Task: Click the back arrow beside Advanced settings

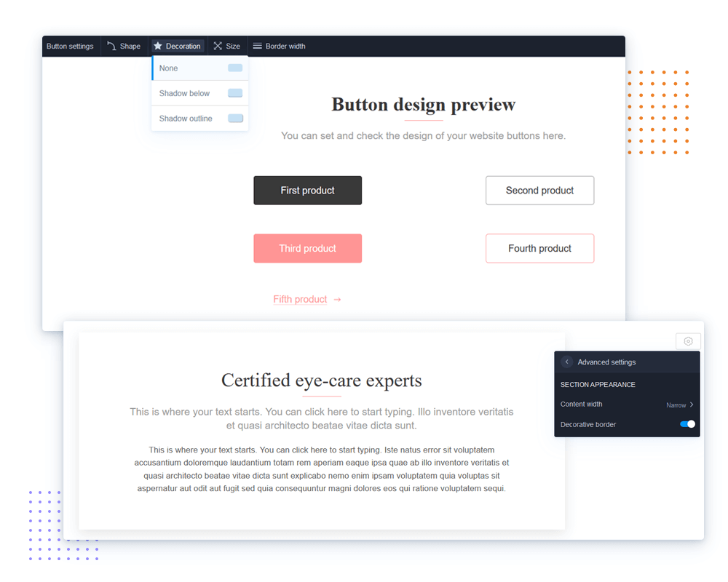Action: click(567, 362)
